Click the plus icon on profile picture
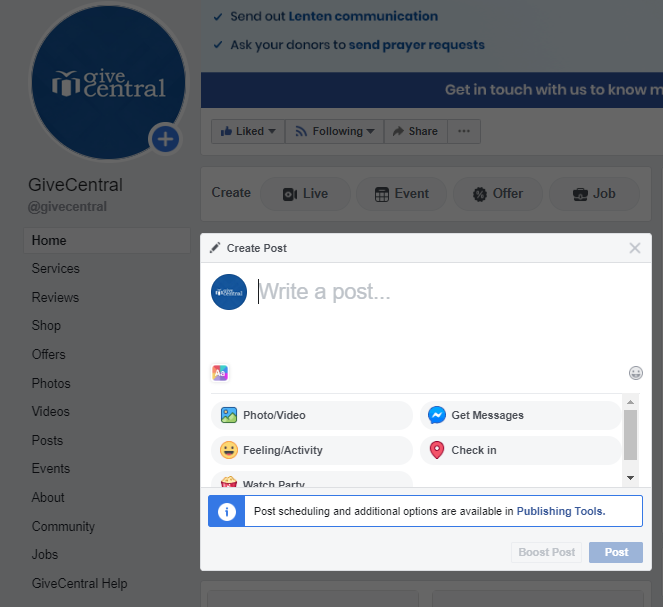This screenshot has width=663, height=607. point(165,139)
